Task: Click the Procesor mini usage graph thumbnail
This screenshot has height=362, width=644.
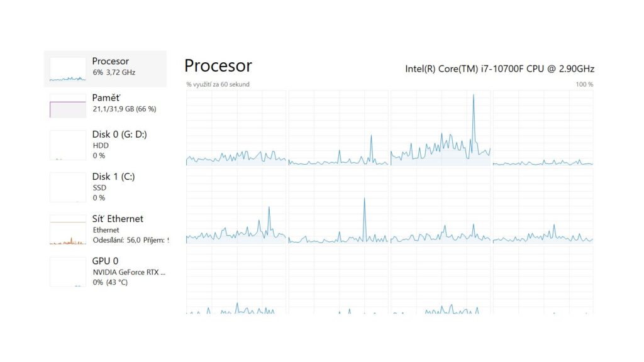Action: (68, 69)
